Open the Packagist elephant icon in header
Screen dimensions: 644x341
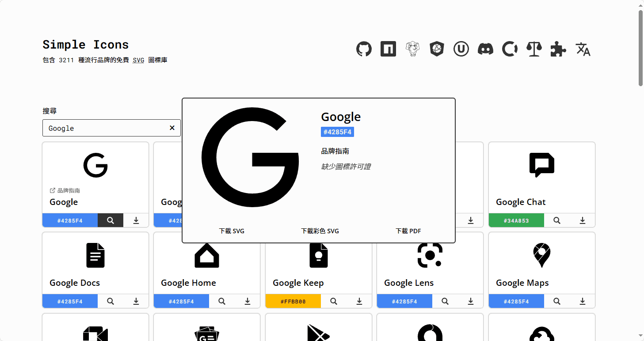[x=413, y=49]
